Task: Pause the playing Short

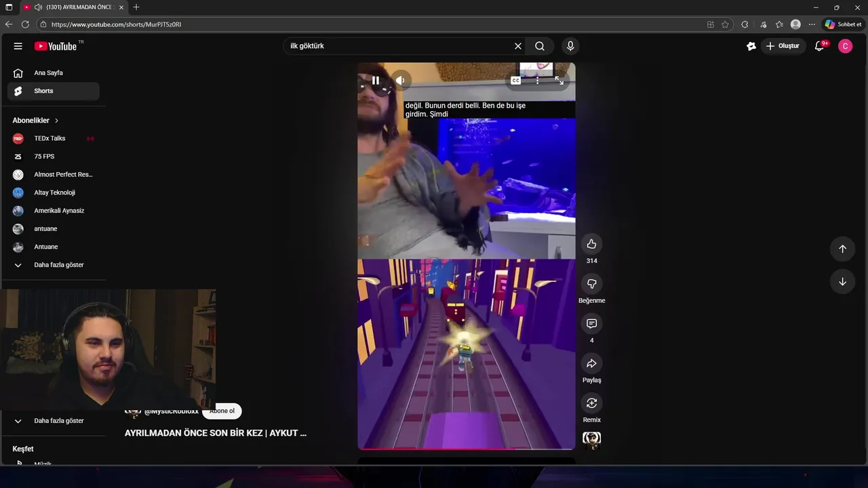Action: [x=375, y=81]
